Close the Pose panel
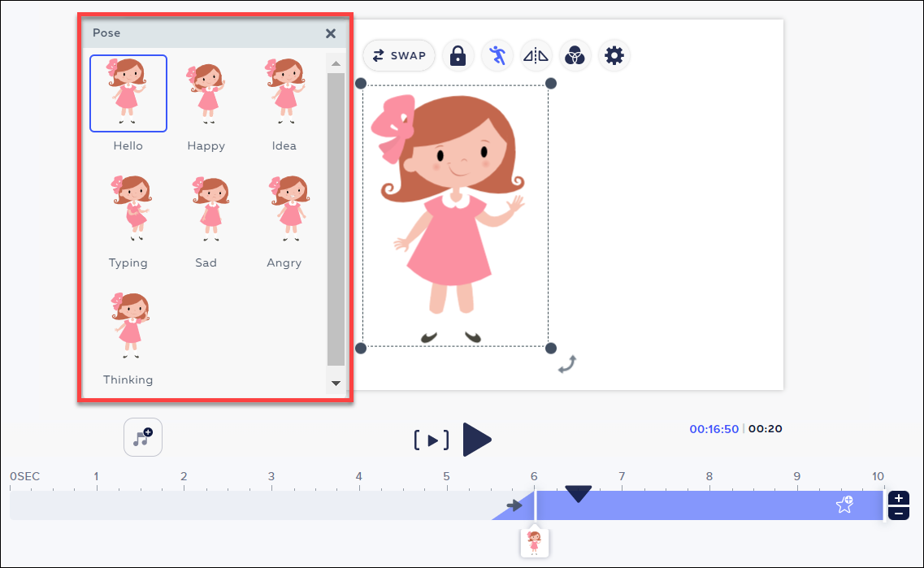This screenshot has width=924, height=568. (x=331, y=33)
